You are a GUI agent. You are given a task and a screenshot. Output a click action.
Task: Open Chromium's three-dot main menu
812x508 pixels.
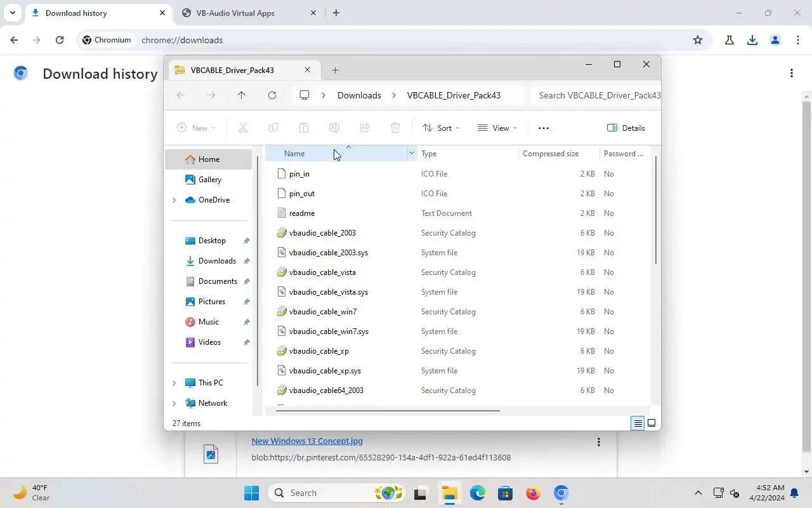(798, 40)
